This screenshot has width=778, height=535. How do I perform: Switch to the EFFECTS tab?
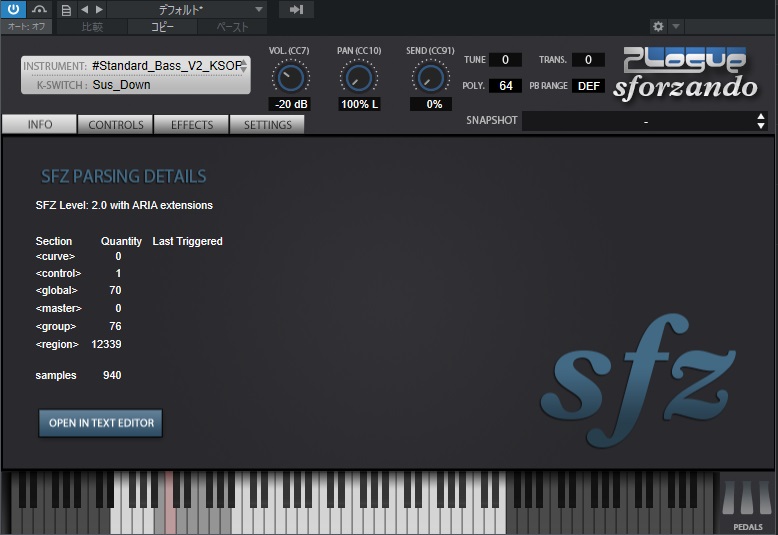192,125
